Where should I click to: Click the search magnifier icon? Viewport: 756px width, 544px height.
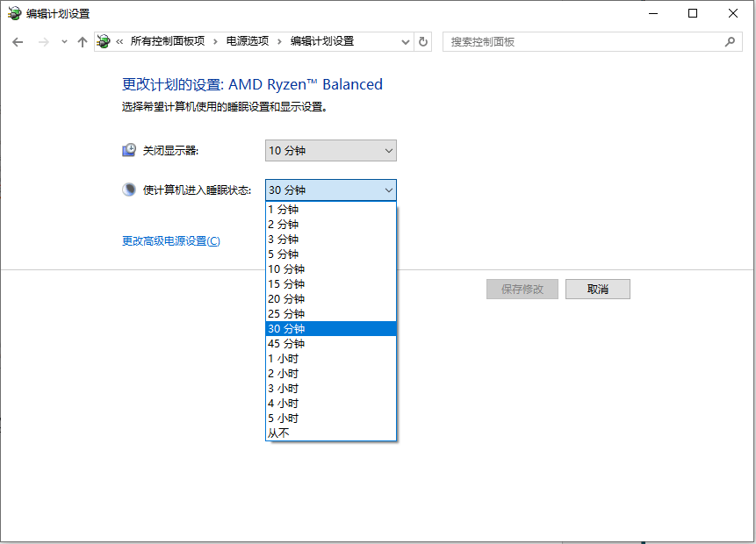pyautogui.click(x=730, y=41)
